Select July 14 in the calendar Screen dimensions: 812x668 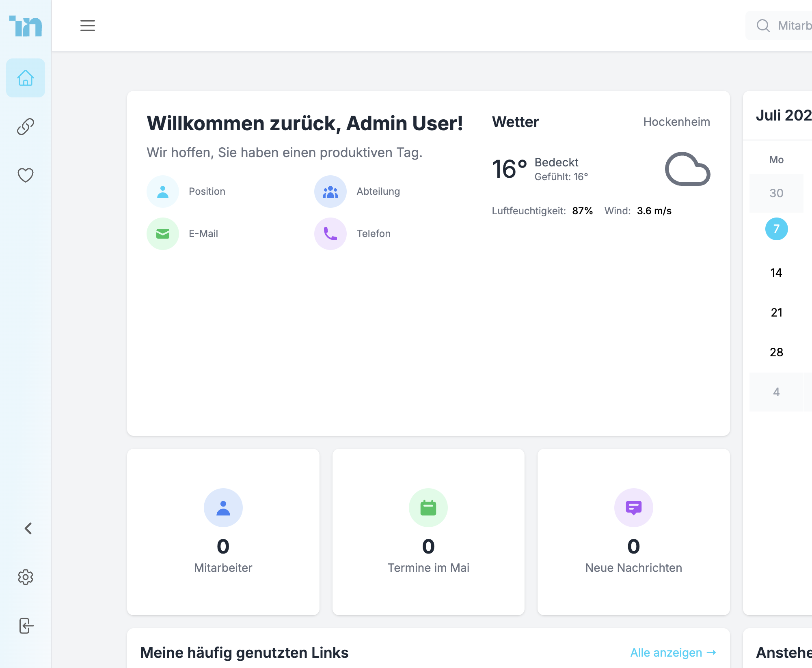776,272
